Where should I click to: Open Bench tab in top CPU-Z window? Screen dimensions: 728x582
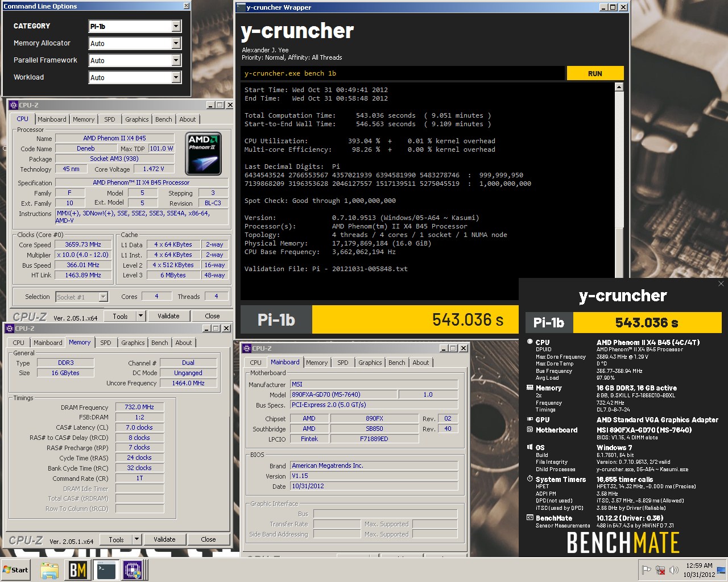tap(164, 119)
